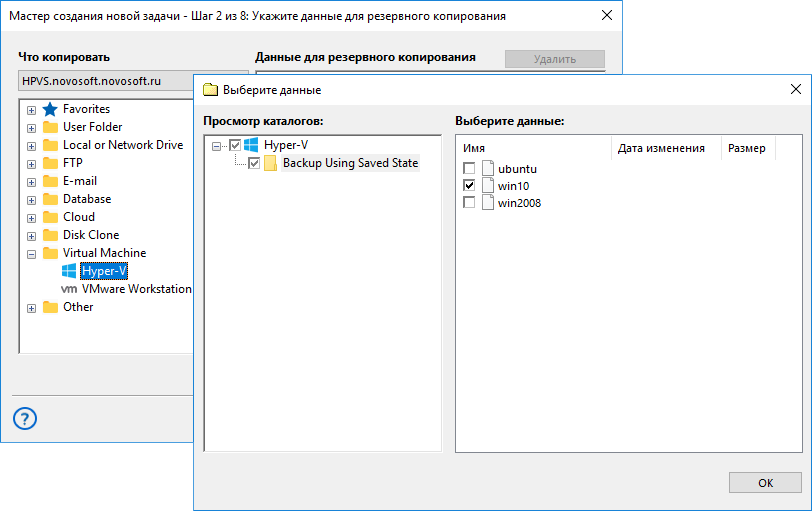Select the Virtual Machine label
This screenshot has width=812, height=511.
tap(105, 253)
